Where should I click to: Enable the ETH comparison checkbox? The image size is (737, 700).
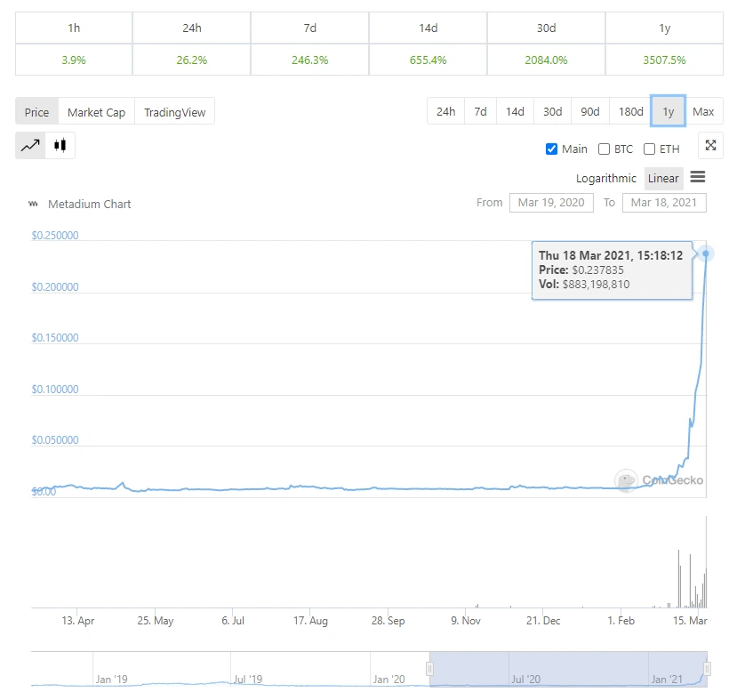point(649,149)
